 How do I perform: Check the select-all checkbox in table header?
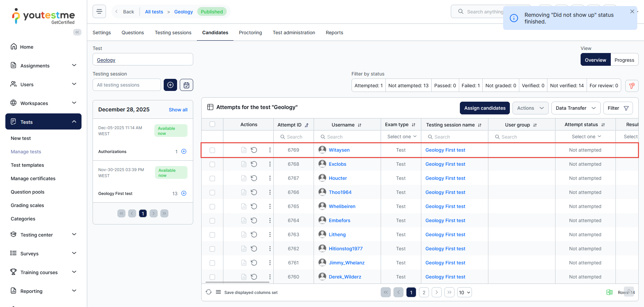tap(212, 124)
